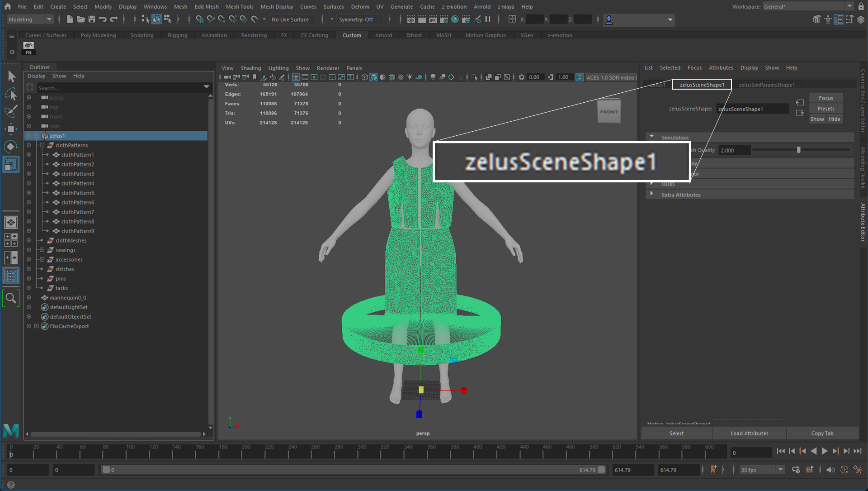Viewport: 868px width, 491px height.
Task: Switch to the Rigging shelf tab
Action: pyautogui.click(x=177, y=35)
